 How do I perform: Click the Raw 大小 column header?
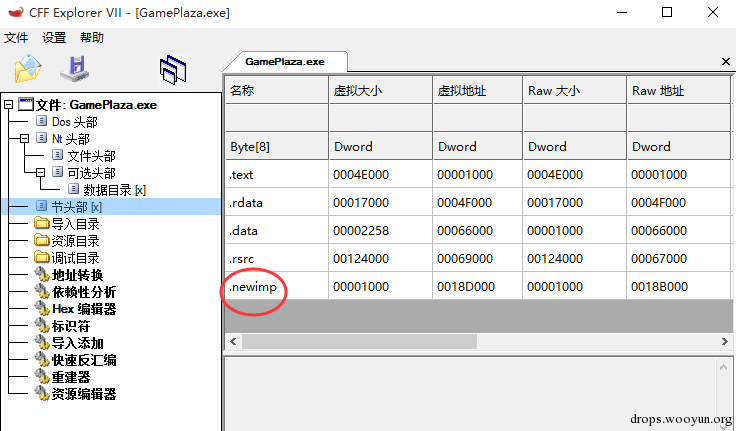tap(575, 90)
